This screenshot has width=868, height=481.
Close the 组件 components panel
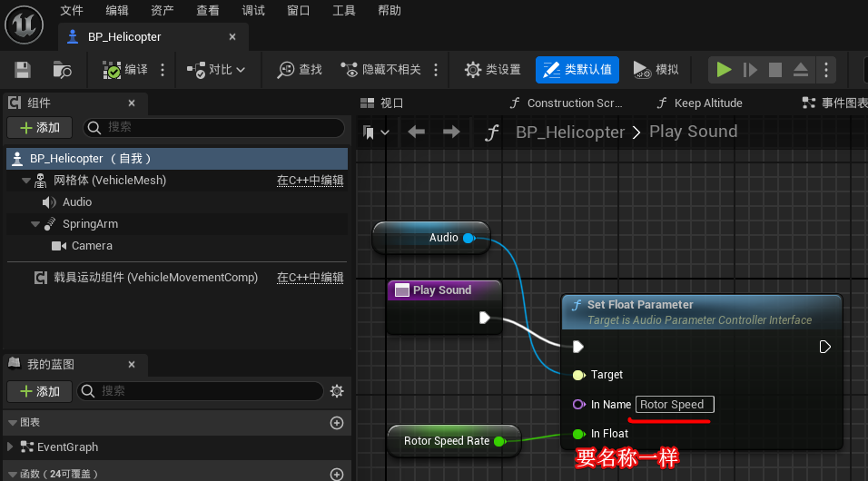pos(131,103)
